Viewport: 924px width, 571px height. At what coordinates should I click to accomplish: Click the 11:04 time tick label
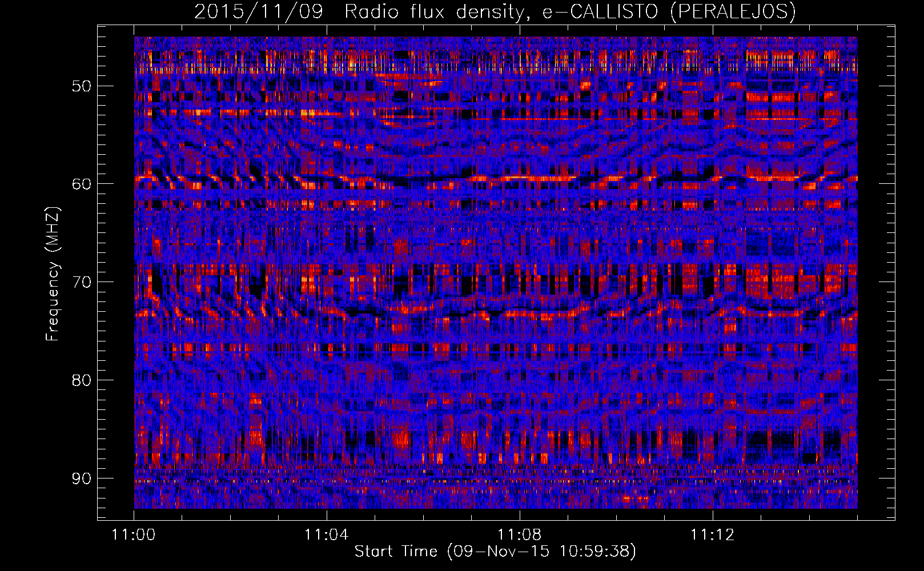tap(327, 535)
